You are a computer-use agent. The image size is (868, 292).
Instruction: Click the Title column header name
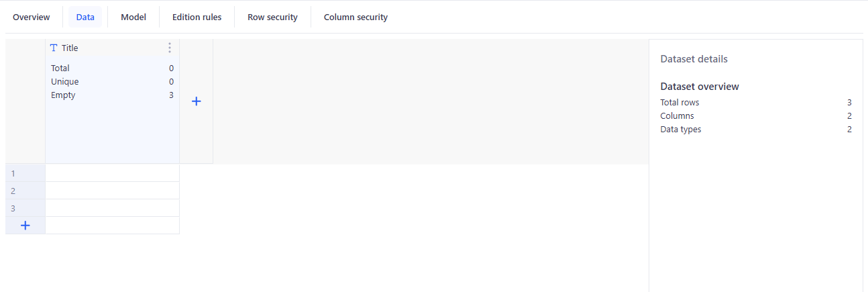click(70, 48)
